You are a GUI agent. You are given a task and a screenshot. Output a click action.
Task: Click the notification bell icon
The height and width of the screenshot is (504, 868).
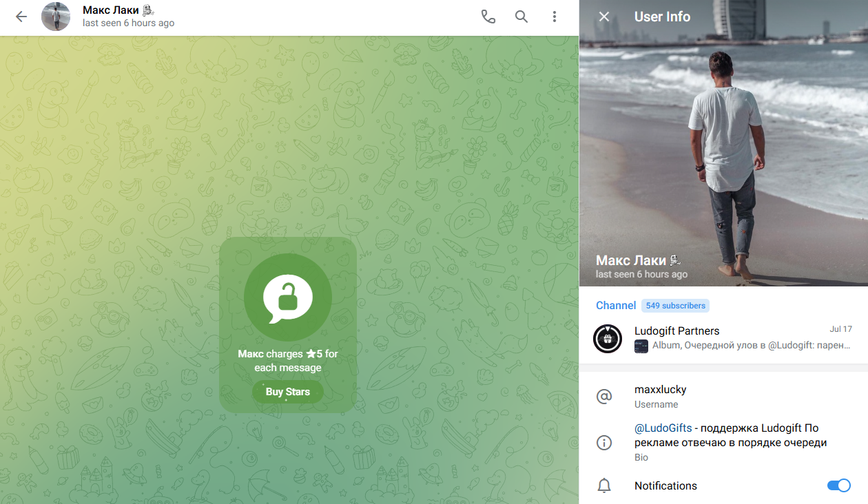point(604,485)
